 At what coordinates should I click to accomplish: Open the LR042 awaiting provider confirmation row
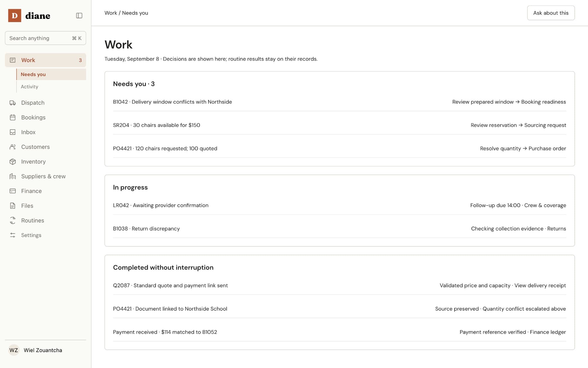click(340, 205)
